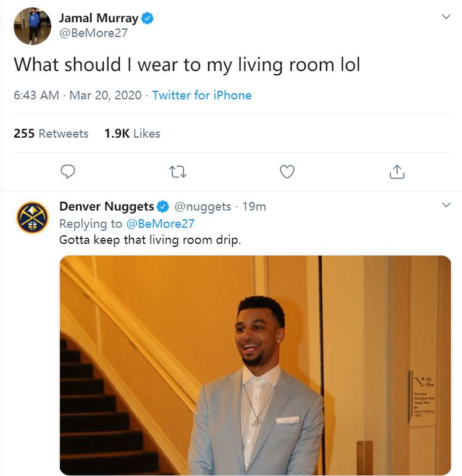Click Jamal Murray's verified badge
The height and width of the screenshot is (476, 462).
(x=148, y=19)
